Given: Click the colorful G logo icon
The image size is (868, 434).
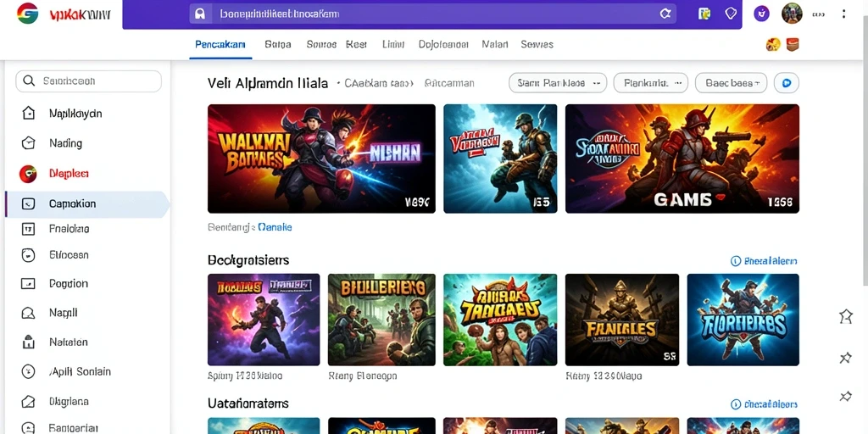Looking at the screenshot, I should tap(27, 14).
